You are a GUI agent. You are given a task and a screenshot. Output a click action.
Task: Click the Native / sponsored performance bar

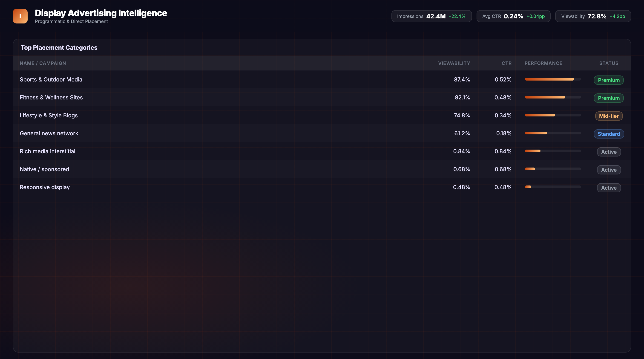pos(553,169)
